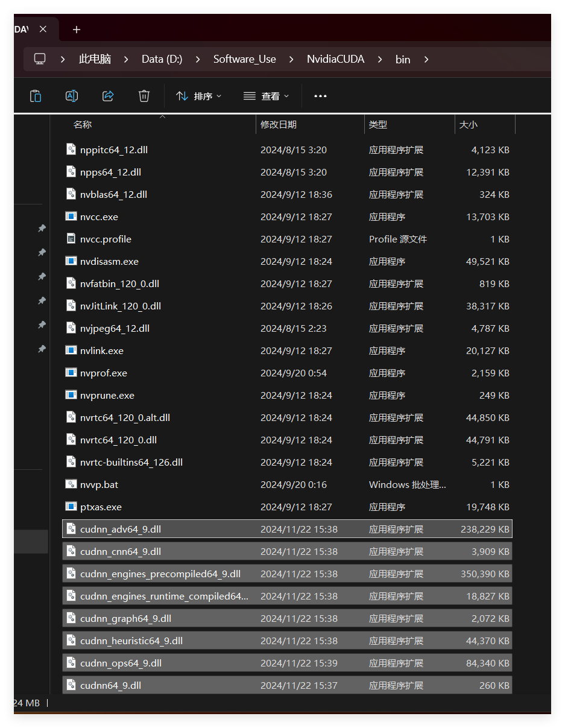Screen dimensions: 565x728
Task: Select cudnn_graph64_9.dll in file list
Action: (x=125, y=618)
